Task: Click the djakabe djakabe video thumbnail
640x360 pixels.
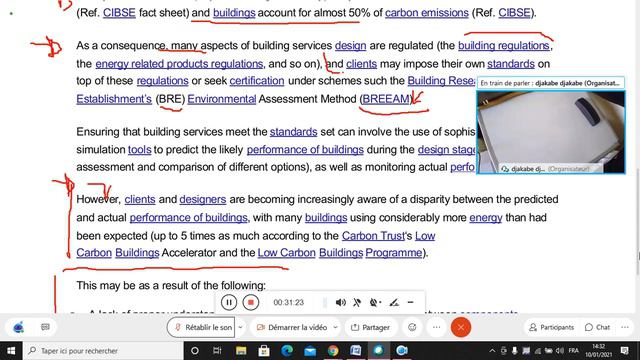Action: pos(551,132)
